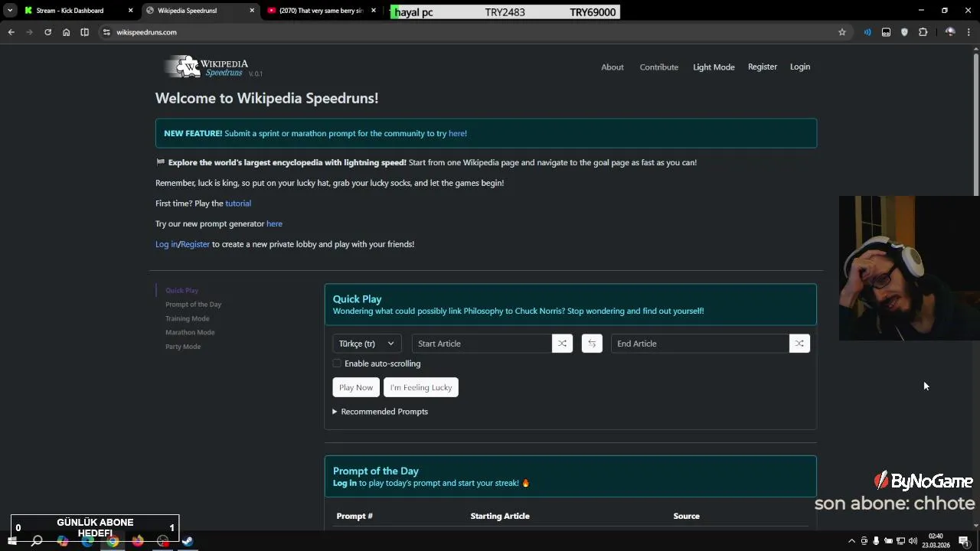The height and width of the screenshot is (551, 980).
Task: Open the Windows Start menu
Action: point(11,541)
